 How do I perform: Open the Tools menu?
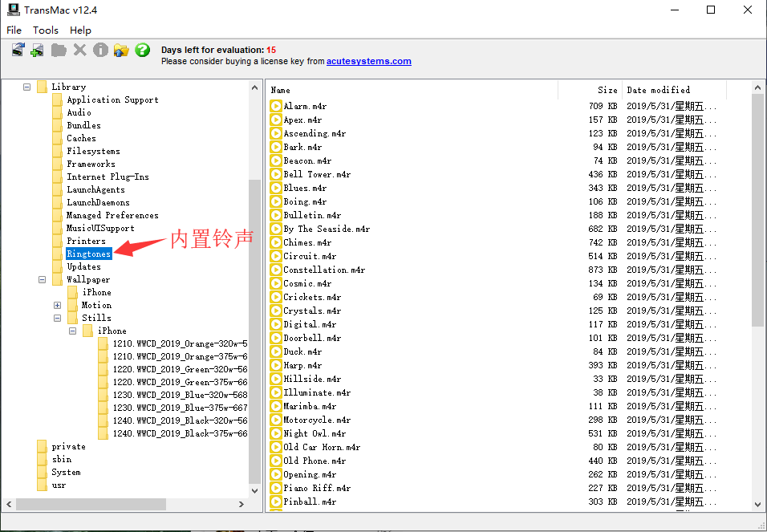click(46, 30)
